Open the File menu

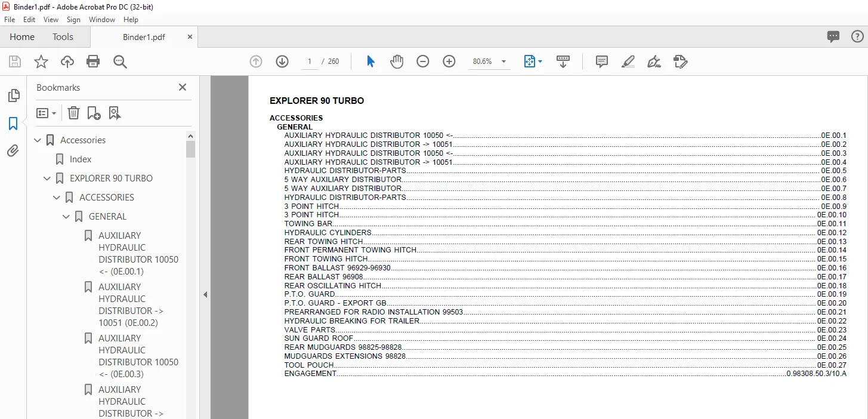point(10,20)
